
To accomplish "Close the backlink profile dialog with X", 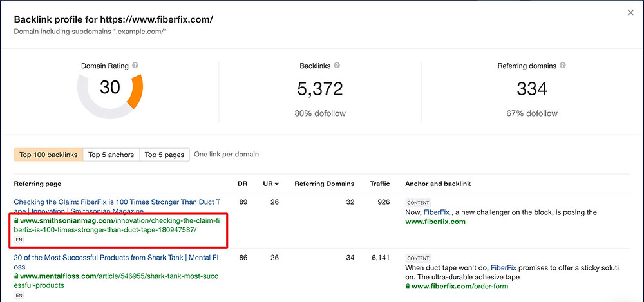I will point(630,13).
